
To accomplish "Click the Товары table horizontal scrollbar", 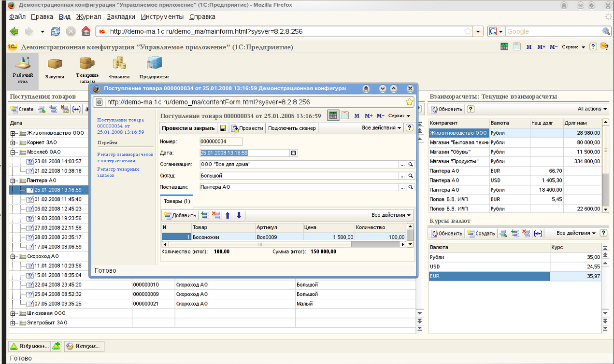I will [x=284, y=244].
